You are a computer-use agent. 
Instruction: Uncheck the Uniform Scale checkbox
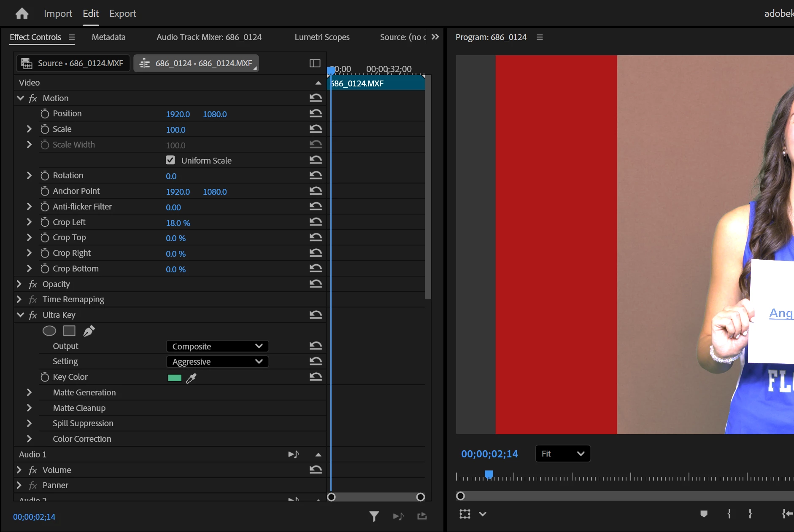pos(170,160)
